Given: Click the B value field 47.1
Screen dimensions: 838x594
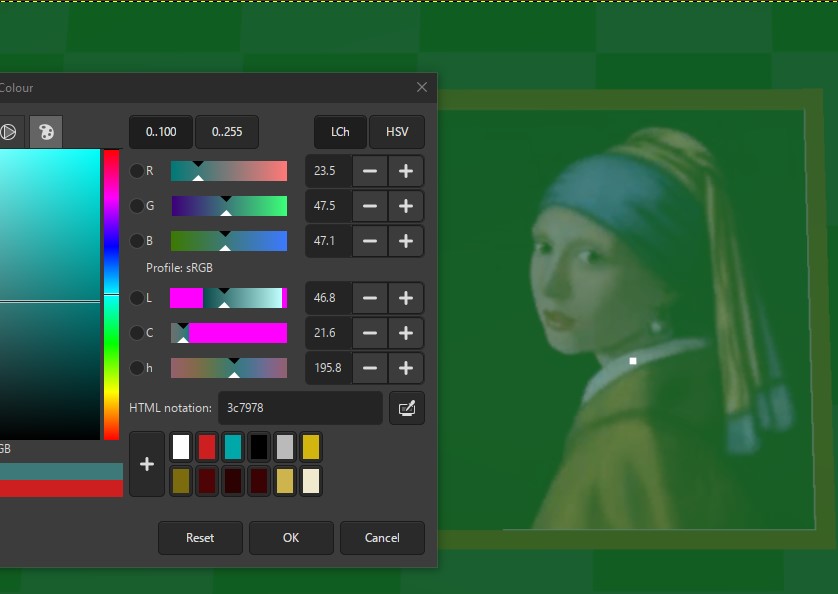Looking at the screenshot, I should (329, 241).
